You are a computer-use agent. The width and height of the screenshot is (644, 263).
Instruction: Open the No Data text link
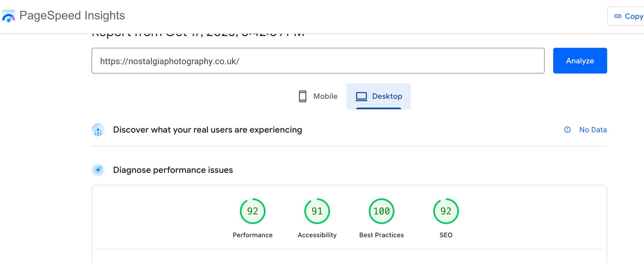point(593,130)
